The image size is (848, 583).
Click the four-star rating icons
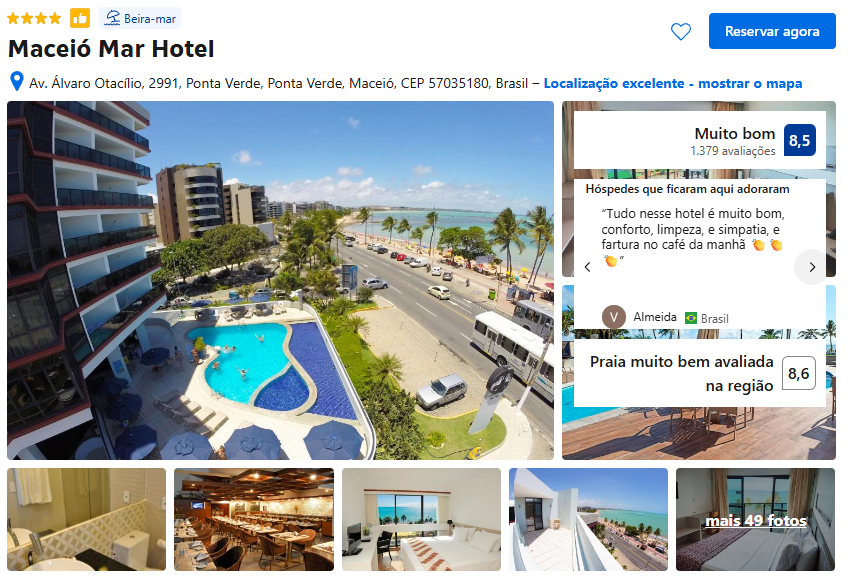34,18
